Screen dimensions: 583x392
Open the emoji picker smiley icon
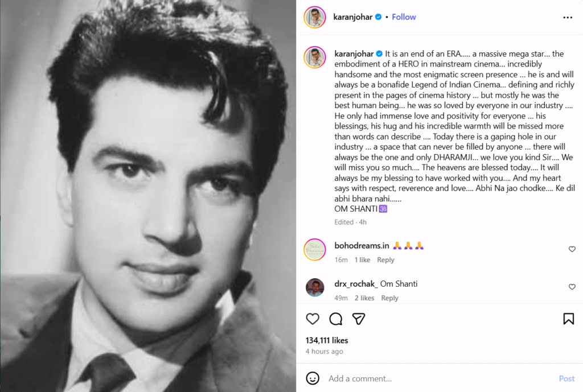point(313,378)
